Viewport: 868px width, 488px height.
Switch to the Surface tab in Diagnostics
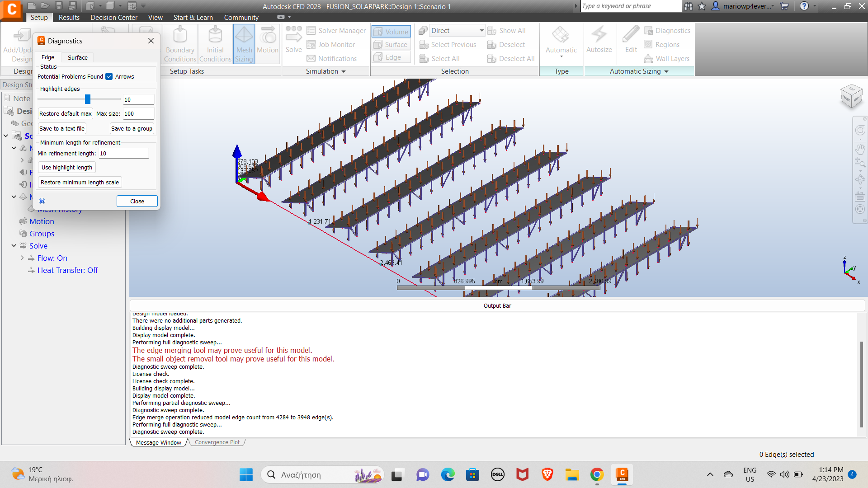tap(77, 57)
